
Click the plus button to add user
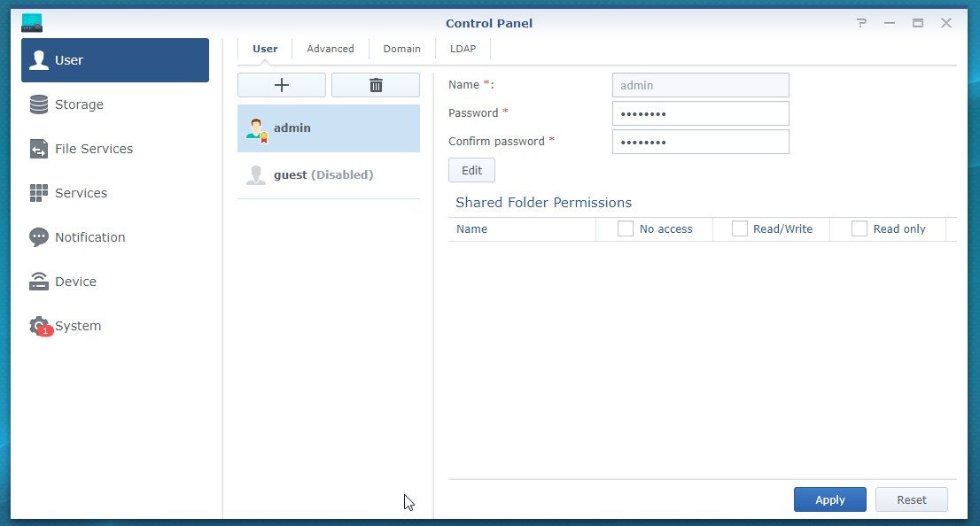click(x=282, y=85)
